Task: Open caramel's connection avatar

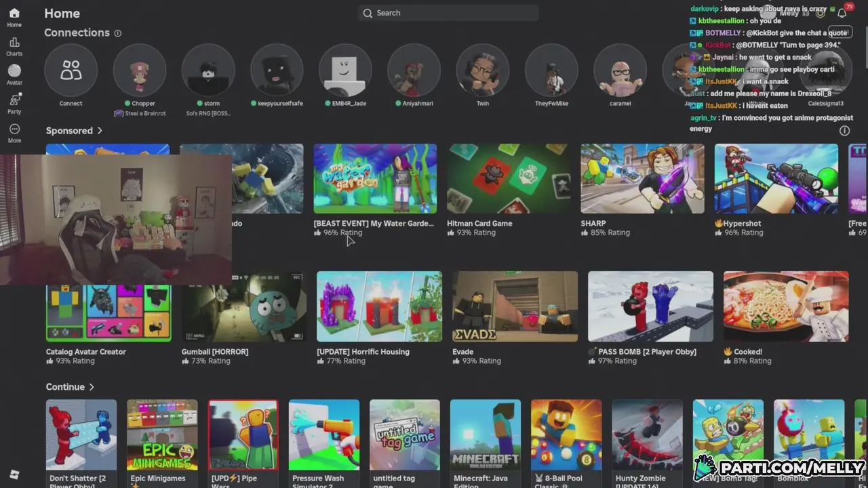Action: [620, 70]
